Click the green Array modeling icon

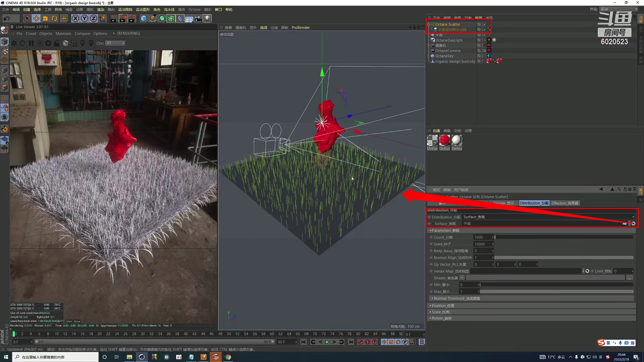[171, 19]
